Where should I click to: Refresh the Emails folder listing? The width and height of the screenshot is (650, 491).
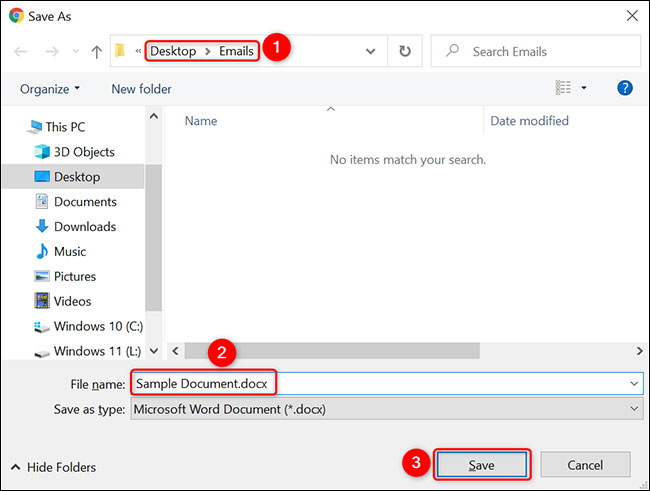pyautogui.click(x=405, y=51)
